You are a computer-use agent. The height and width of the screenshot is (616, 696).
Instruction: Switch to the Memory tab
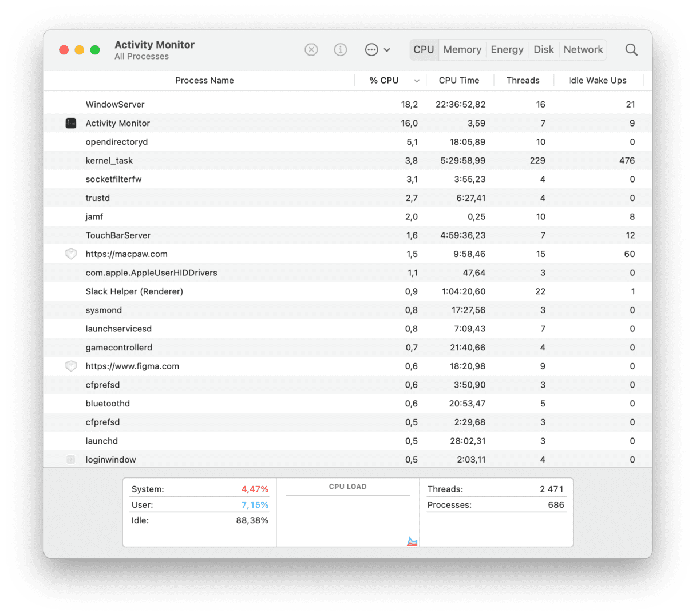pyautogui.click(x=462, y=50)
